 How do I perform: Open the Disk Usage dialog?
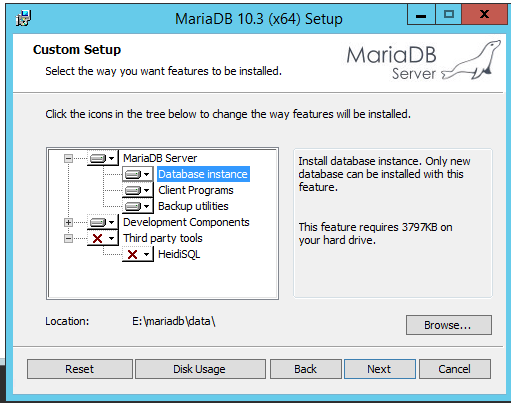coord(200,369)
